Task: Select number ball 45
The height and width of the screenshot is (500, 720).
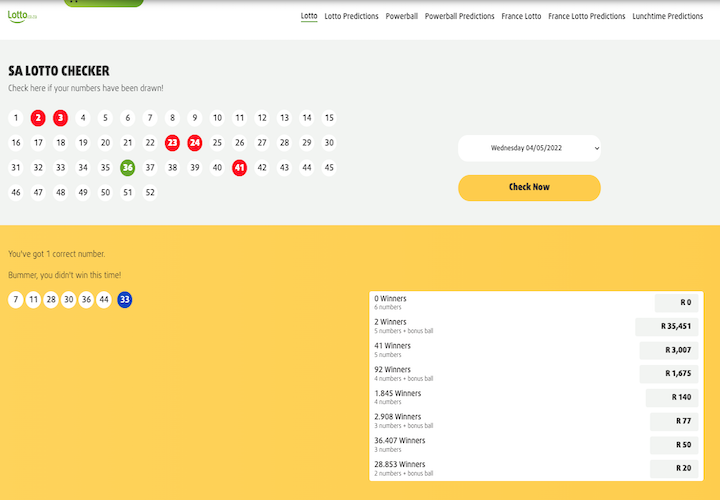Action: coord(329,168)
